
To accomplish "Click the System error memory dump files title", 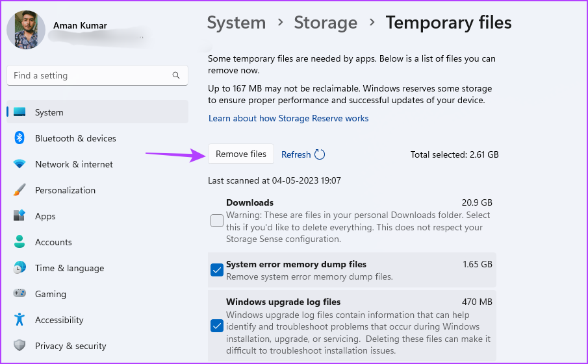I will pyautogui.click(x=296, y=264).
